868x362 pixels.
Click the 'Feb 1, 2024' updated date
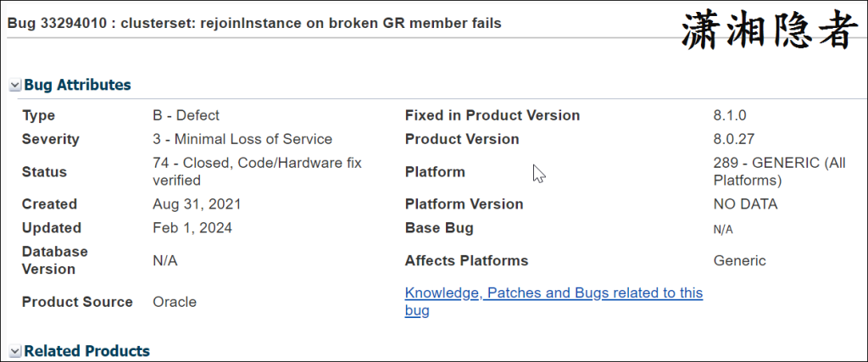(x=192, y=228)
